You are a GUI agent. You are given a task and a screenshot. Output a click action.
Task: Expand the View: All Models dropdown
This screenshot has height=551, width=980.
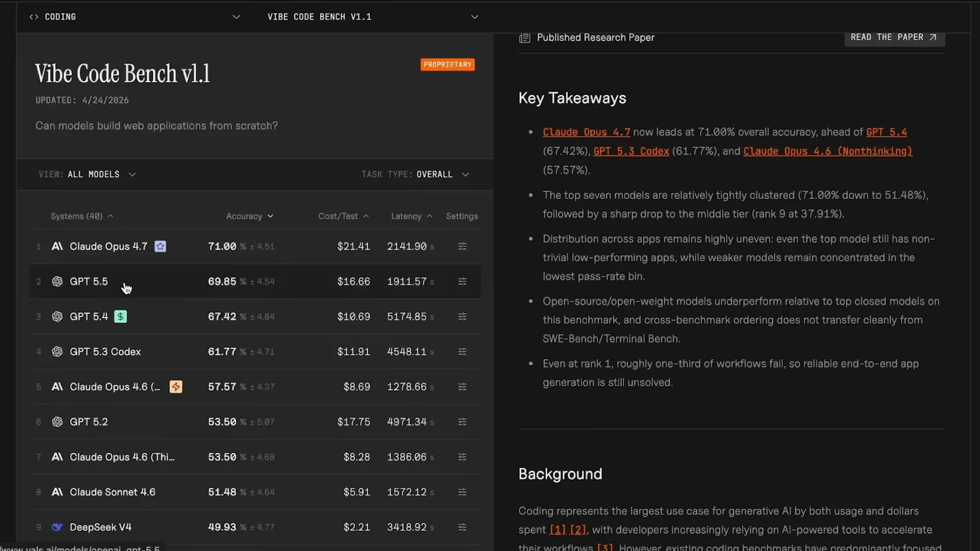(88, 174)
